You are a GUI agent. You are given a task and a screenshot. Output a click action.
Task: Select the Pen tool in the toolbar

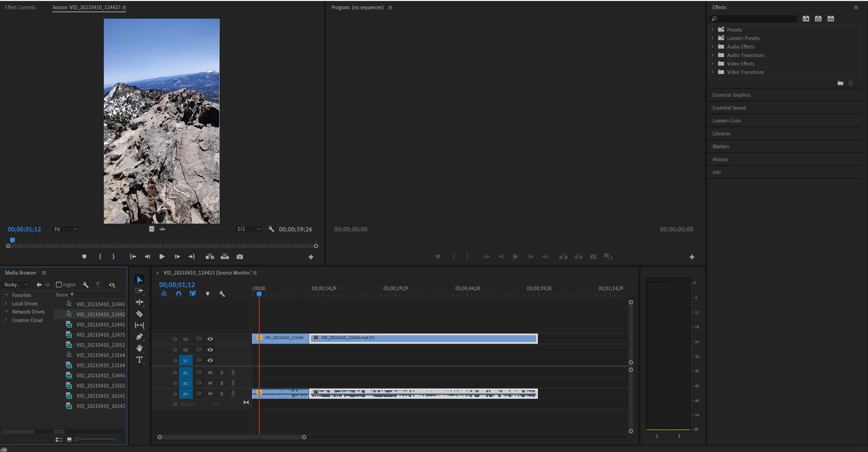pyautogui.click(x=139, y=337)
